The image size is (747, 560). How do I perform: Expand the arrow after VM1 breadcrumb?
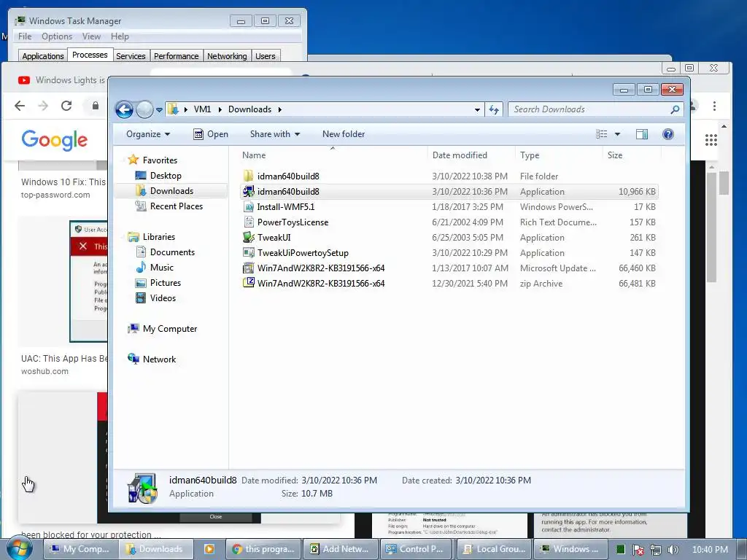pyautogui.click(x=220, y=109)
